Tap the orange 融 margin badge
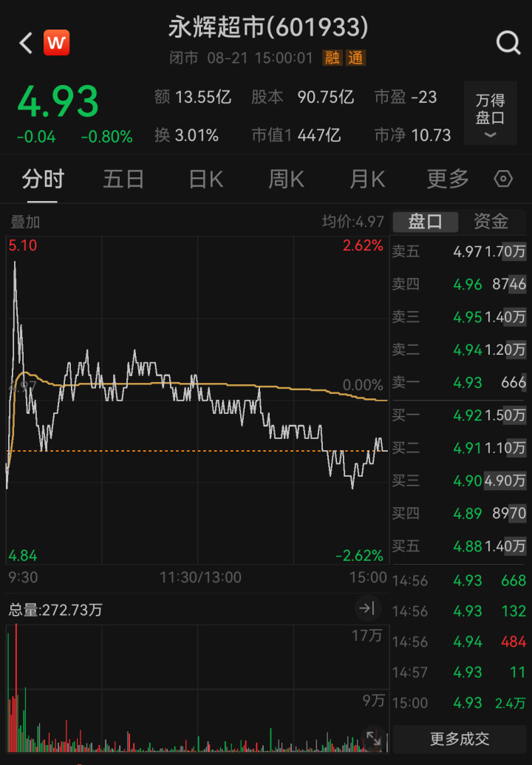This screenshot has width=532, height=765. pos(332,58)
